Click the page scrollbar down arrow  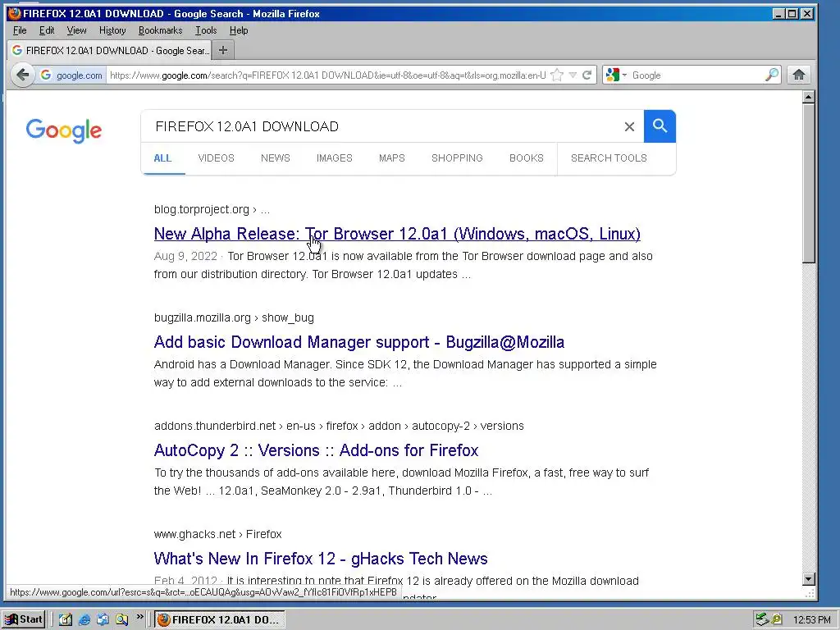tap(809, 578)
